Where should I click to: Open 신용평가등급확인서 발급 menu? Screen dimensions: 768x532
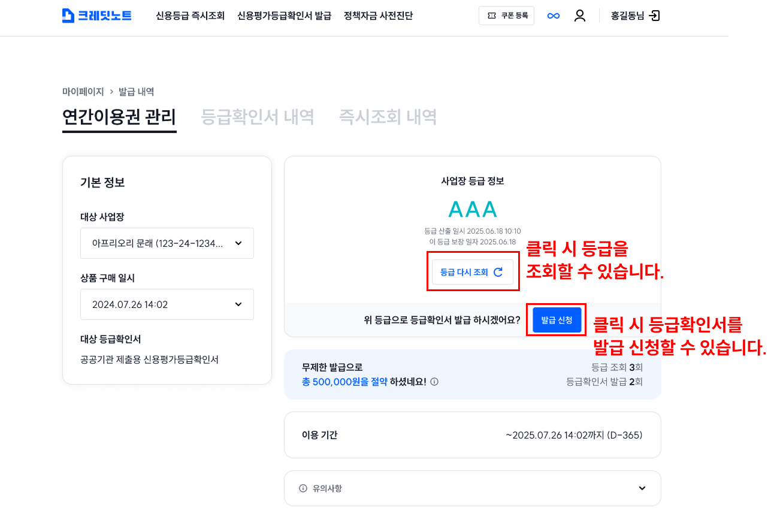(x=284, y=16)
